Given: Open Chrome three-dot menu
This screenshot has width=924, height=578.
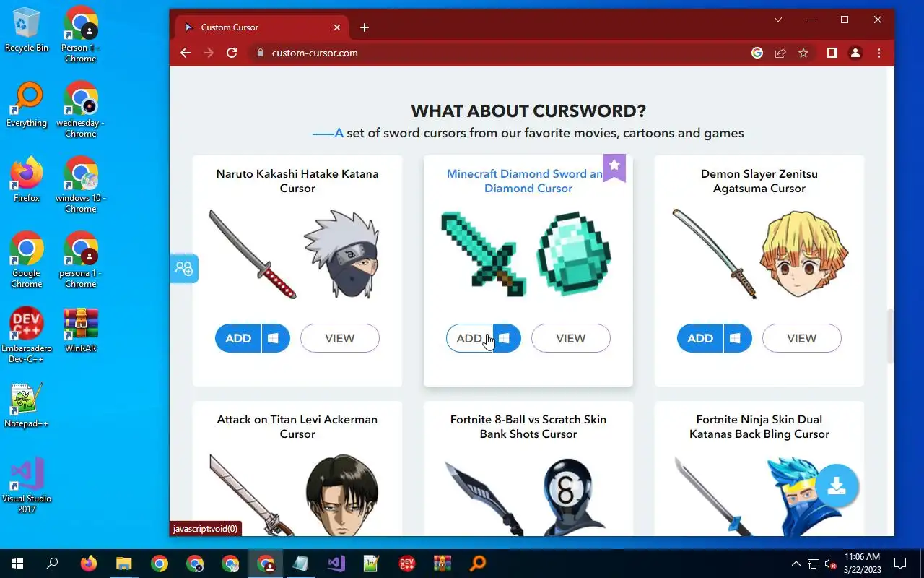Looking at the screenshot, I should coord(879,53).
